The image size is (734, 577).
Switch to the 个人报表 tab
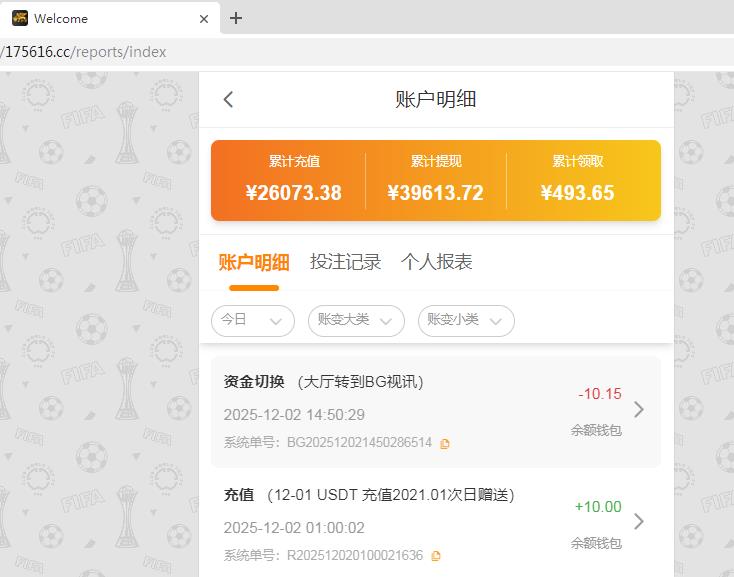(x=436, y=262)
